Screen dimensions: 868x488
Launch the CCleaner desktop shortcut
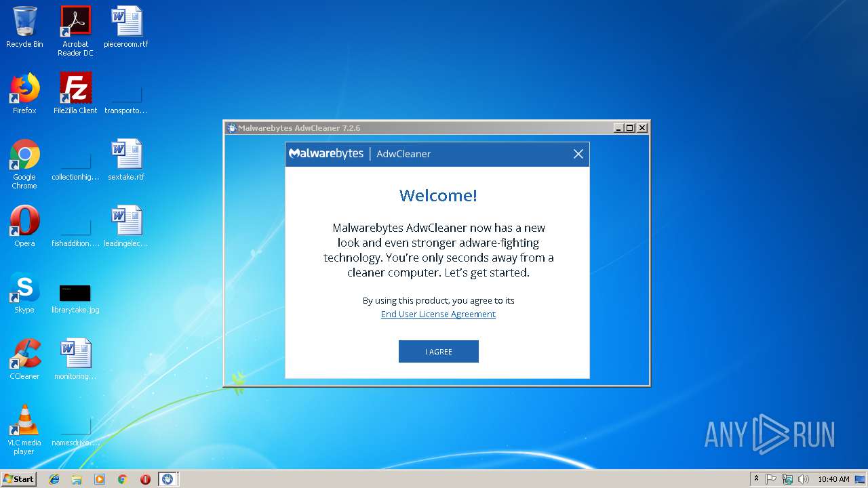point(24,359)
